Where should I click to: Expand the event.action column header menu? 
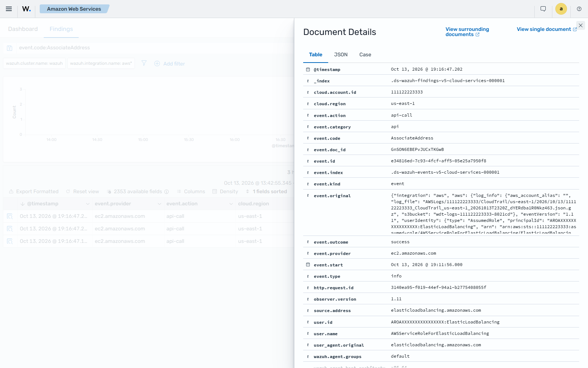pyautogui.click(x=231, y=204)
